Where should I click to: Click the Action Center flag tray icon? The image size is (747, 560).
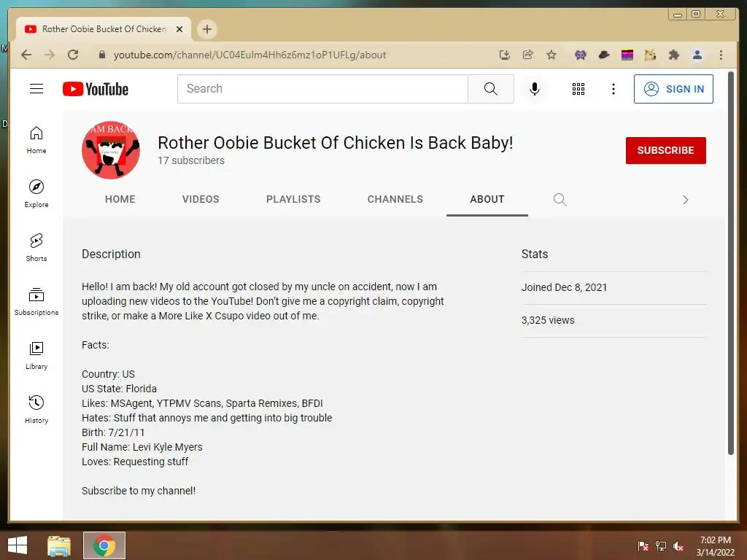[643, 546]
